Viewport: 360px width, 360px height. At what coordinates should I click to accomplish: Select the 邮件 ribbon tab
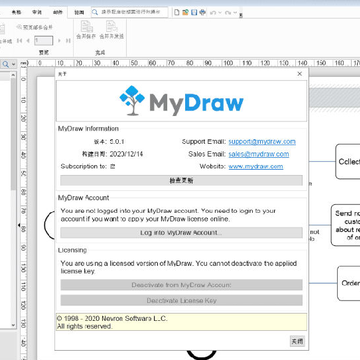pyautogui.click(x=57, y=12)
